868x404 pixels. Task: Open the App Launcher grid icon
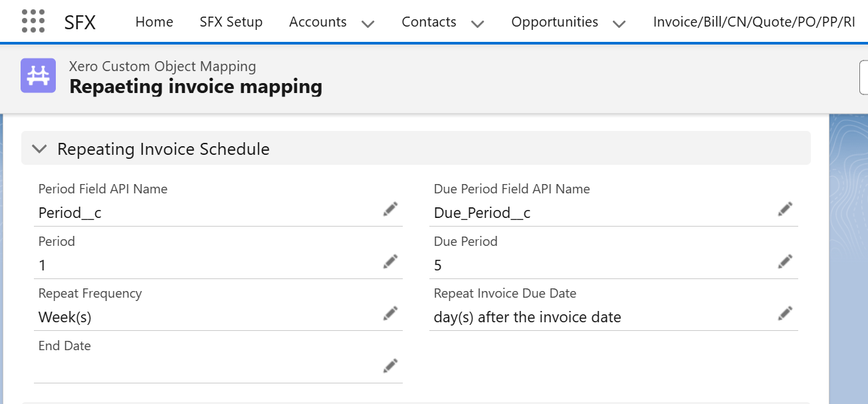click(33, 21)
